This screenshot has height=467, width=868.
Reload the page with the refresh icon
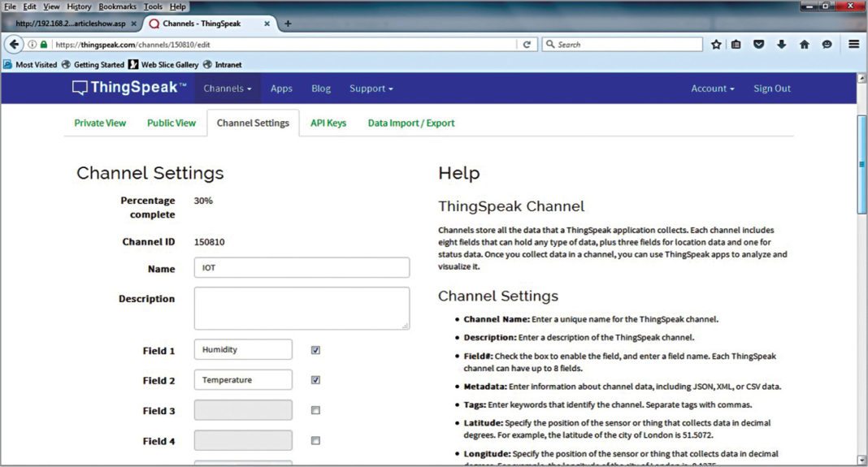(527, 45)
